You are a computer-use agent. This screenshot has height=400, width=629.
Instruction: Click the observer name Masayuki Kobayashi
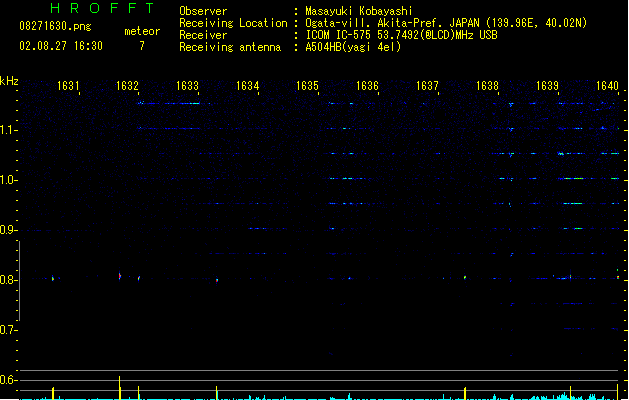pos(359,11)
